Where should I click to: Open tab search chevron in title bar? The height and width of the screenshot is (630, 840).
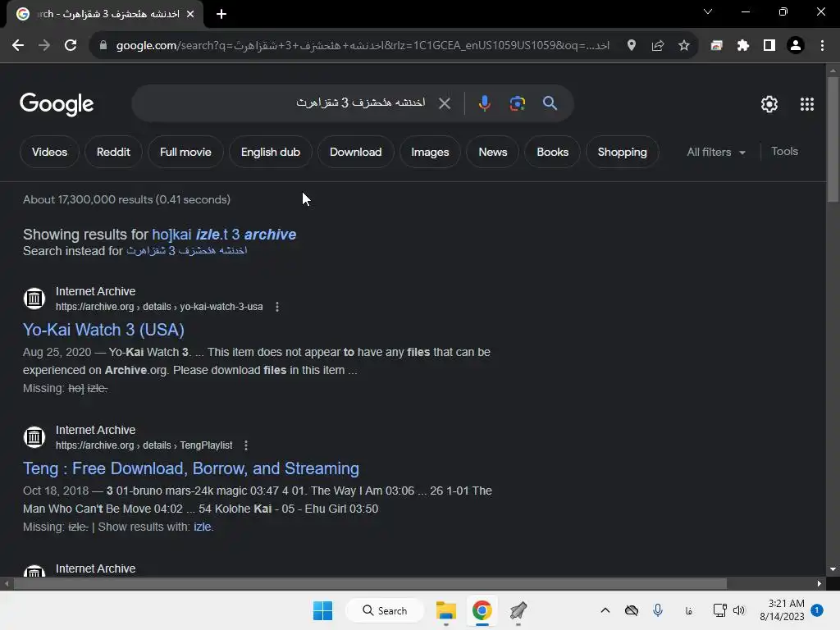coord(708,11)
